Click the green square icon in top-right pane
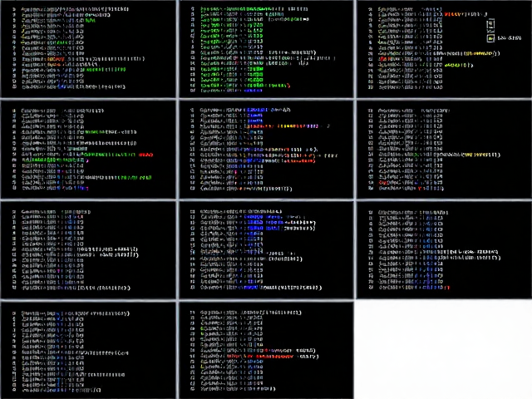This screenshot has height=399, width=532. tap(490, 38)
